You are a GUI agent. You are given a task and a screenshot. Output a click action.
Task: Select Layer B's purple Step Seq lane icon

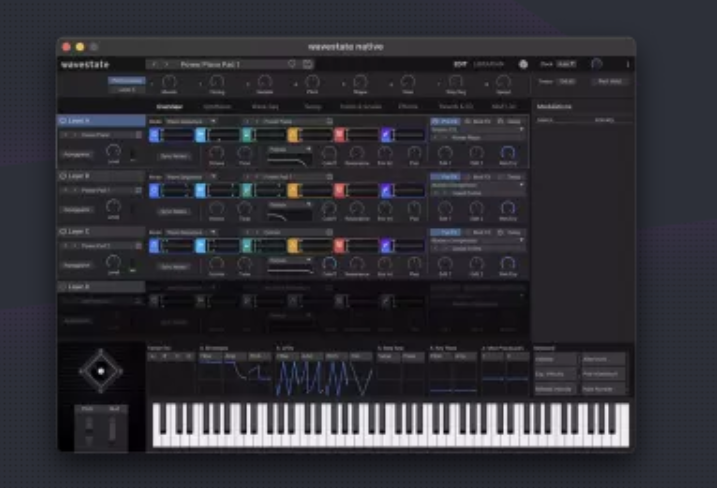pos(386,191)
